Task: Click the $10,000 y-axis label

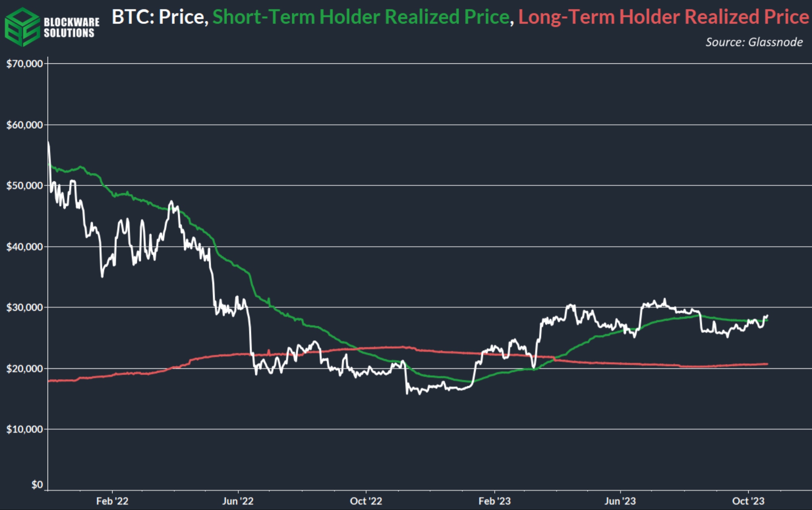Action: (x=24, y=429)
